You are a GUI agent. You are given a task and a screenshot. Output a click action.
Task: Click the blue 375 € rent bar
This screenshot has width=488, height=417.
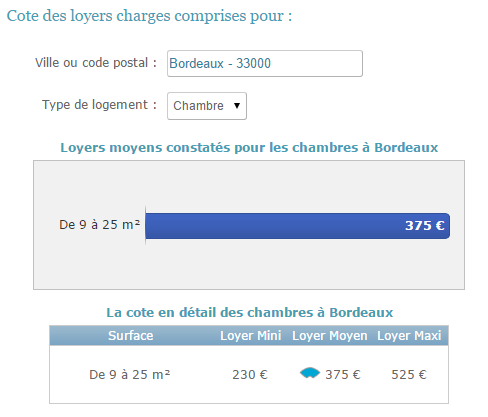(297, 226)
